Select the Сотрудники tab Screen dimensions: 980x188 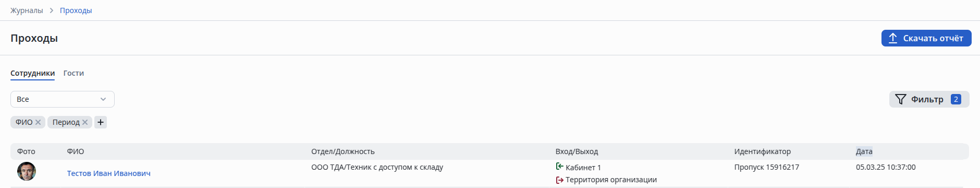(x=32, y=73)
